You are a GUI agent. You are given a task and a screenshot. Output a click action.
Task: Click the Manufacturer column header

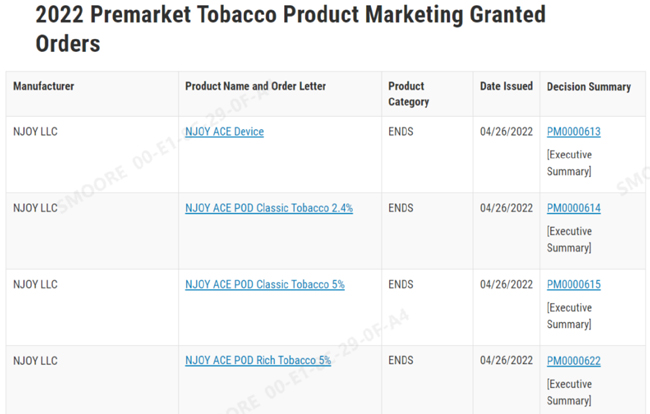[x=43, y=87]
